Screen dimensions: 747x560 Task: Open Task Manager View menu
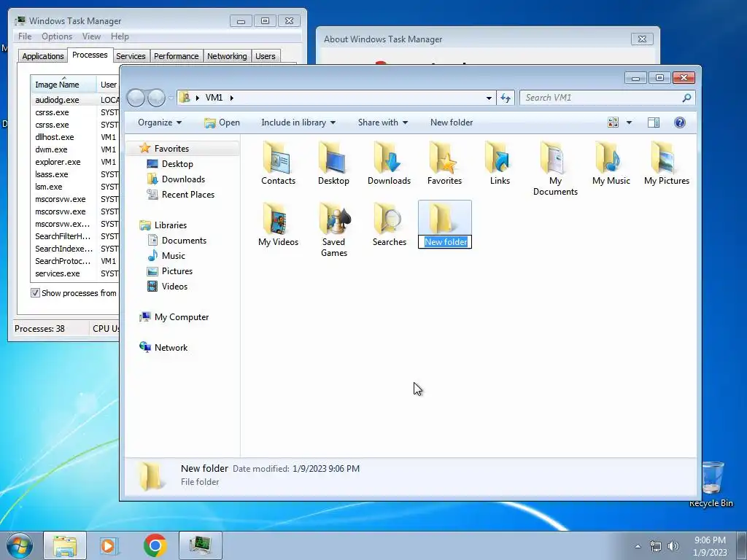pyautogui.click(x=91, y=36)
